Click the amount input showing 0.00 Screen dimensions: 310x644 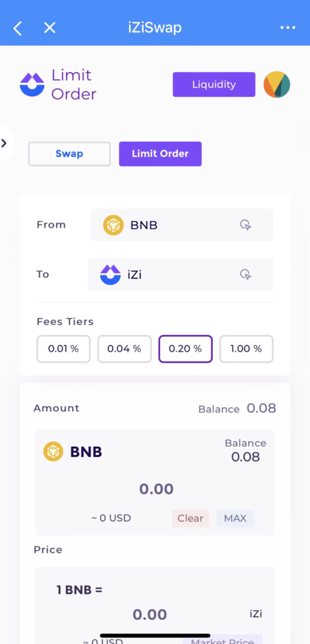click(x=156, y=489)
